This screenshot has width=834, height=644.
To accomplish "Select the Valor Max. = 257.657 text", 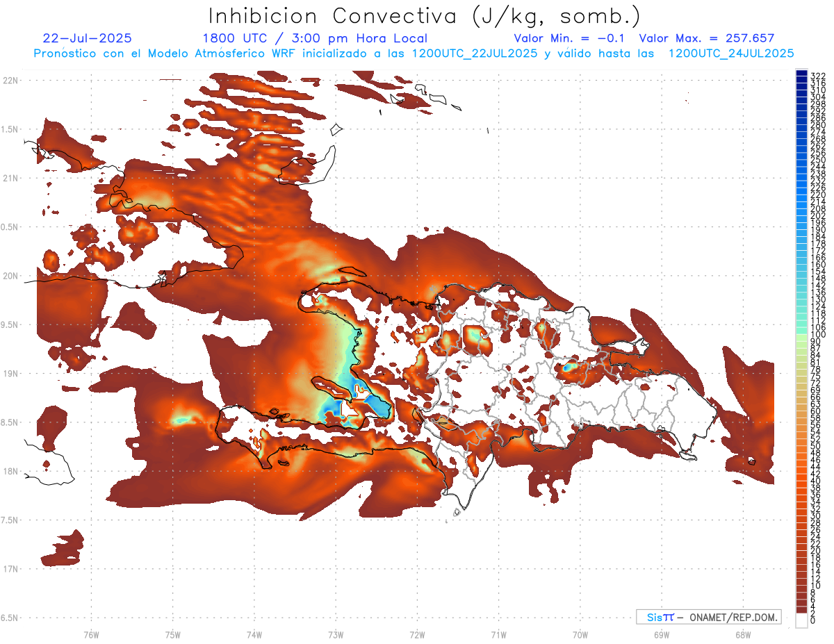I will 706,38.
